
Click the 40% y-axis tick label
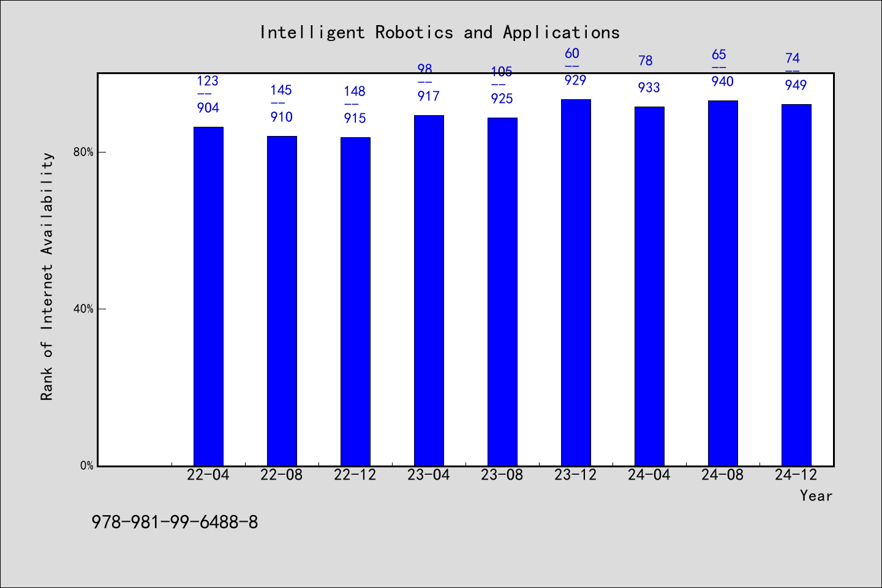click(x=84, y=309)
